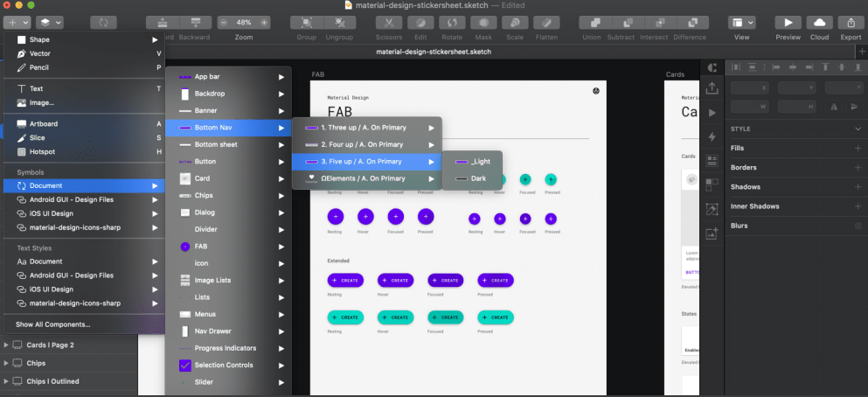Enable the Blurs checkbox
Viewport: 868px width, 397px height.
858,226
